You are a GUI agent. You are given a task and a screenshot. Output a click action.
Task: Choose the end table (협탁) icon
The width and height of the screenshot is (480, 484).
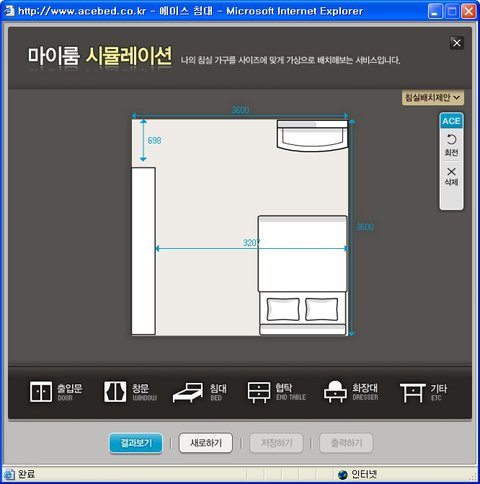point(259,392)
